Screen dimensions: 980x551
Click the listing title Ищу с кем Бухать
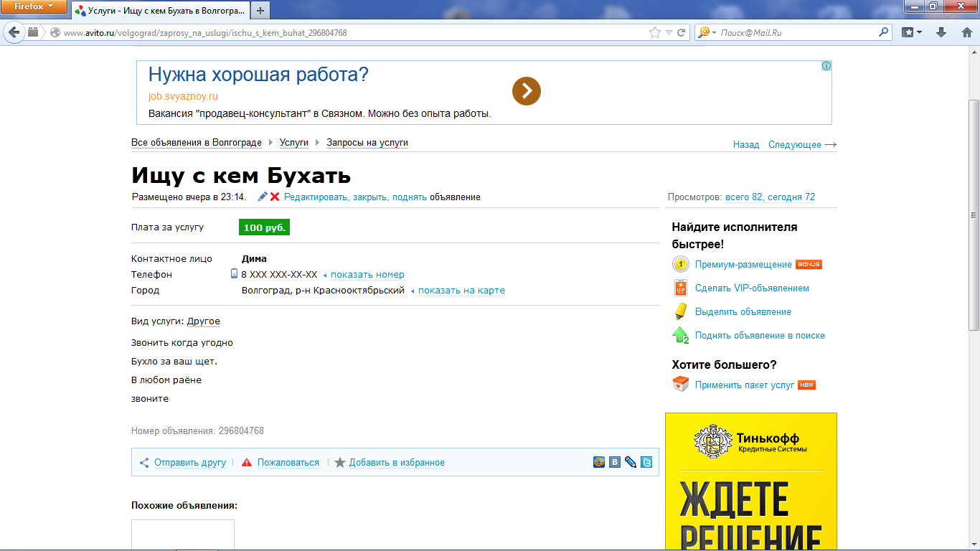(x=241, y=175)
